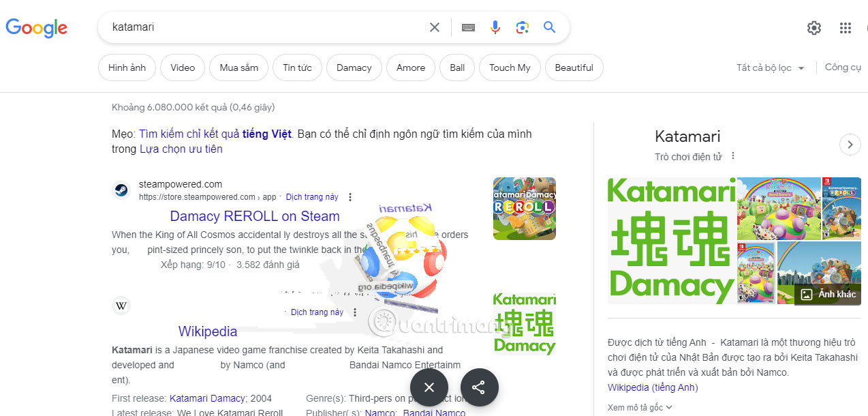Close the Katamari easter egg game
This screenshot has height=416, width=868.
tap(429, 387)
